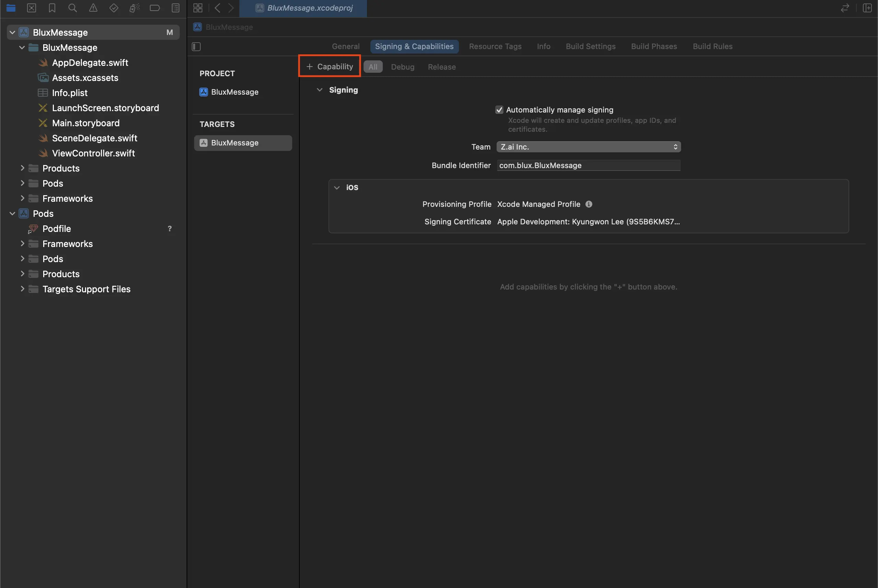Select BluxMessage under PROJECT
Screen dimensions: 878x588
(x=235, y=92)
